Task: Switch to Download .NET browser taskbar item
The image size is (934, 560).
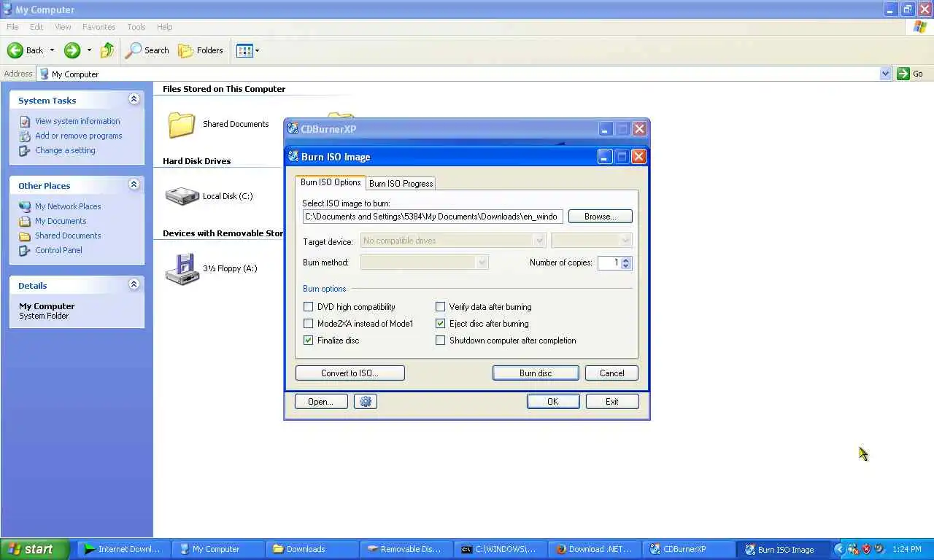Action: (595, 549)
